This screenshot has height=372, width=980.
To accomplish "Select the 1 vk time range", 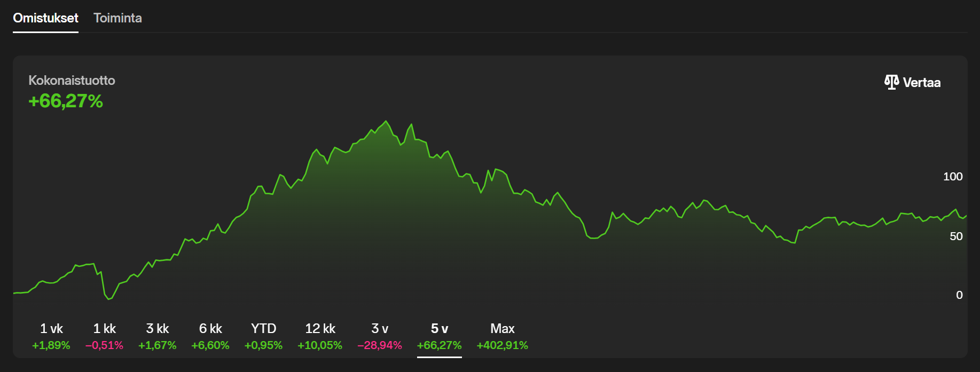I will pos(51,336).
